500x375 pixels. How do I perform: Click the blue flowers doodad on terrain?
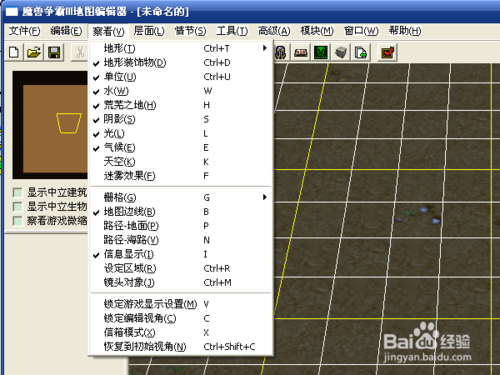[x=419, y=215]
